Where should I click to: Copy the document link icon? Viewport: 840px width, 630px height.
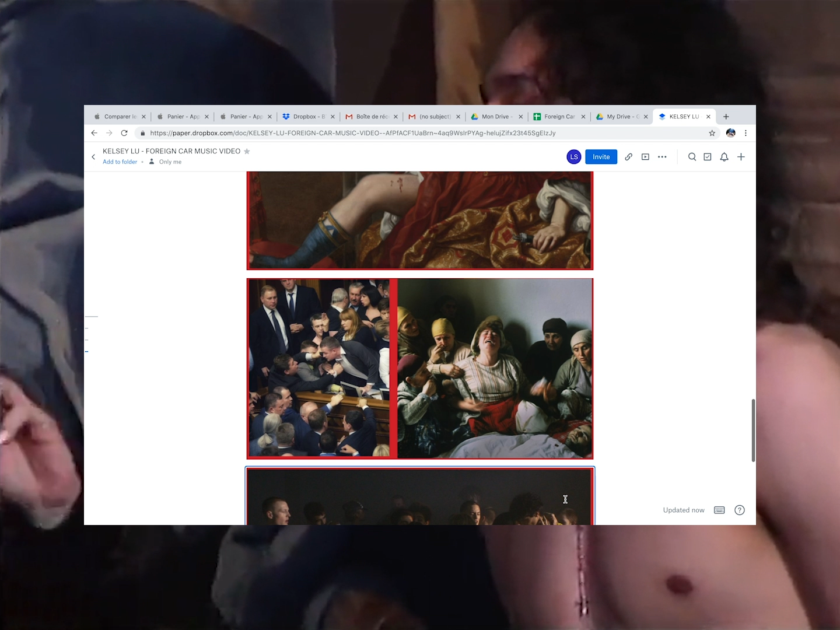click(x=629, y=157)
